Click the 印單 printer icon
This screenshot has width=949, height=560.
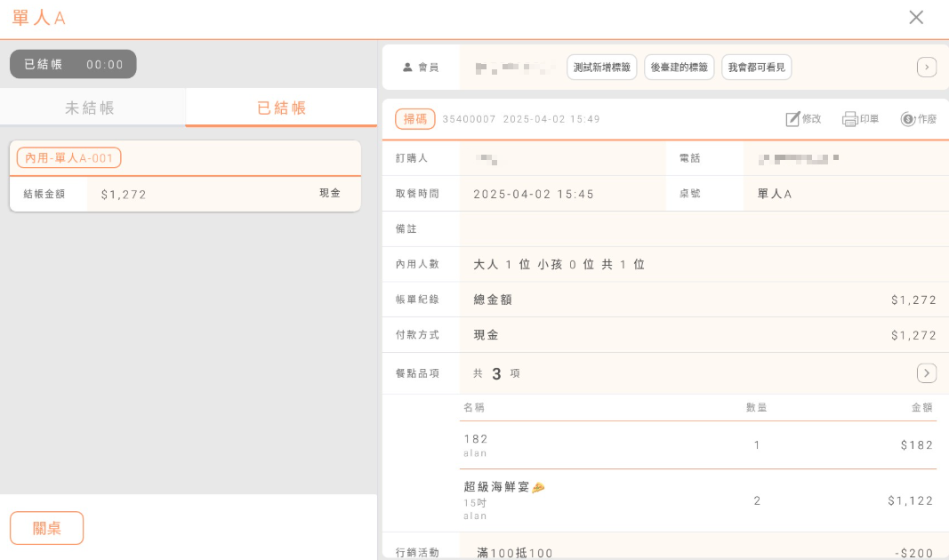[x=849, y=119]
